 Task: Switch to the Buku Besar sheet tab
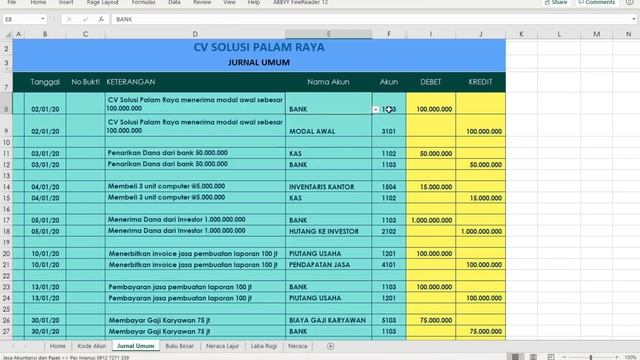(180, 346)
